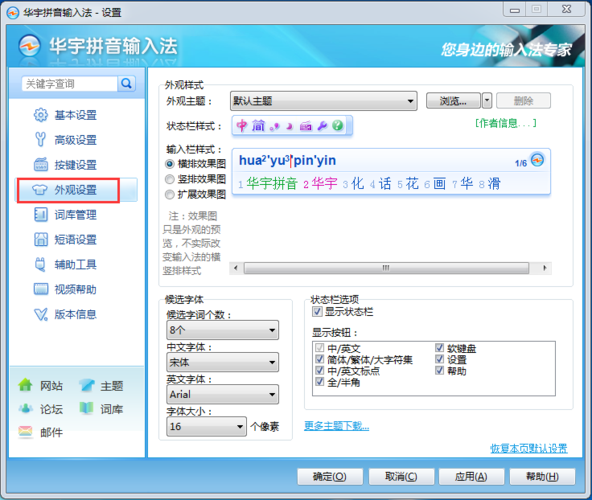
Task: Click the 简 icon in status bar preview
Action: (x=259, y=126)
